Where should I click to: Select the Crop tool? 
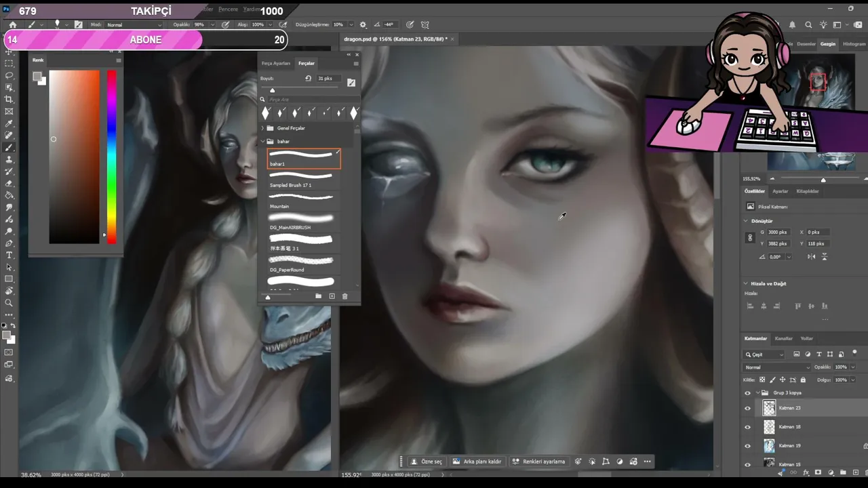pos(9,100)
